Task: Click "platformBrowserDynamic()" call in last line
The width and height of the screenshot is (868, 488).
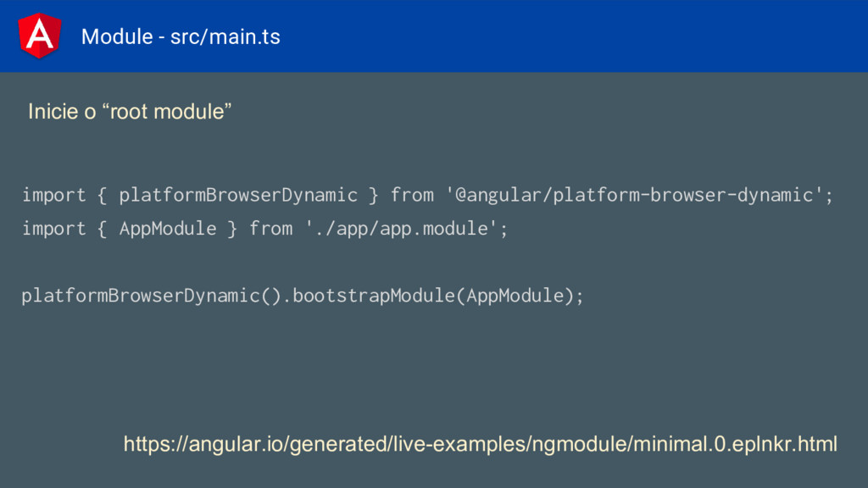Action: point(151,296)
